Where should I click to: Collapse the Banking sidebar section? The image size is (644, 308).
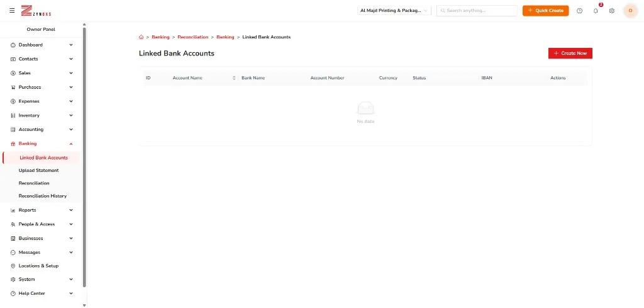(x=42, y=144)
